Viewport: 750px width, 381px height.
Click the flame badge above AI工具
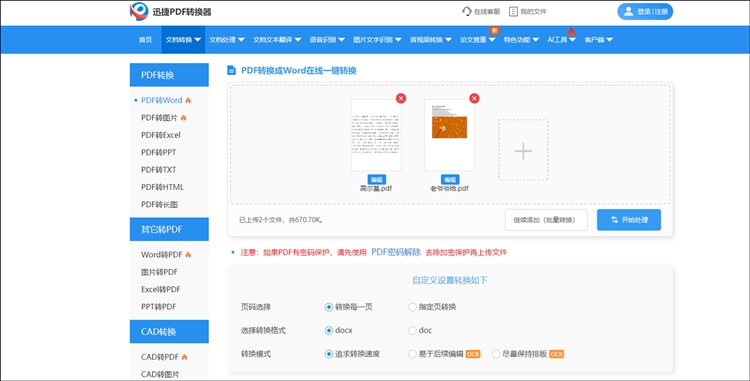(x=571, y=32)
